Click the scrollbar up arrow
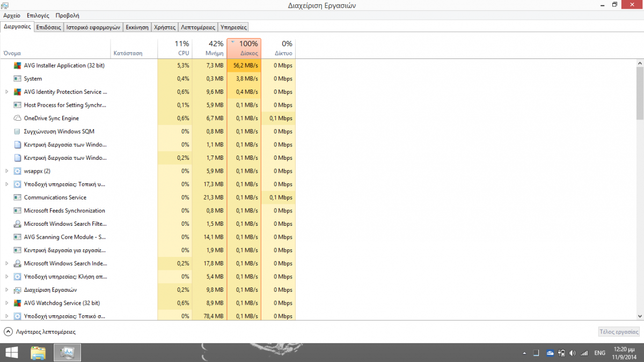644x362 pixels. point(640,63)
